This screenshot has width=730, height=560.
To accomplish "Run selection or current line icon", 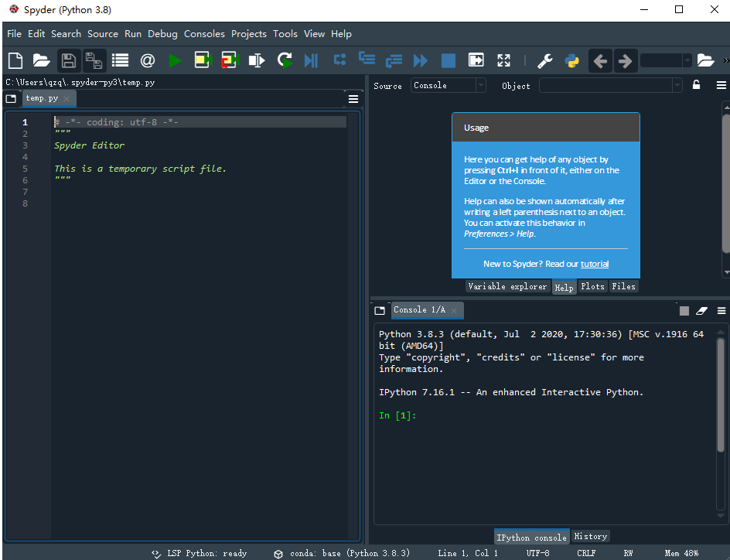I will (257, 60).
